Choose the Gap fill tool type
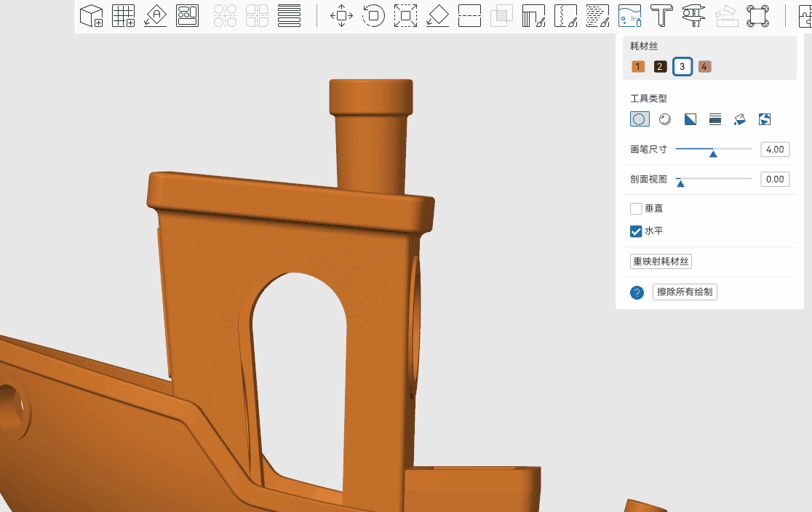The height and width of the screenshot is (512, 812). 765,119
